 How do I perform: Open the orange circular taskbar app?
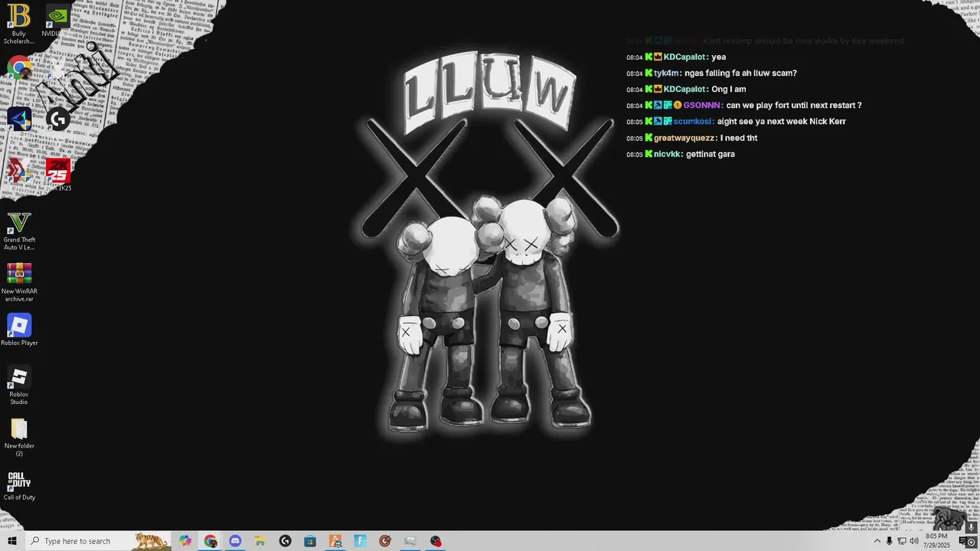coord(385,541)
